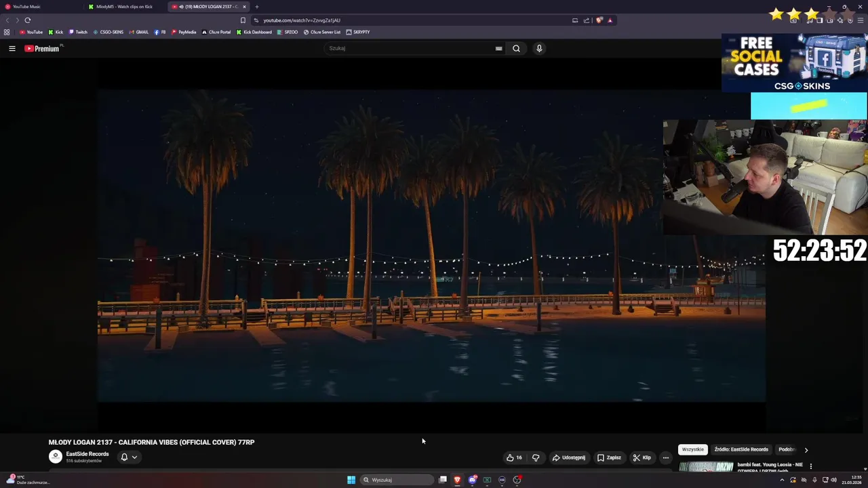Open the Kick Dashboard bookmark

click(254, 32)
